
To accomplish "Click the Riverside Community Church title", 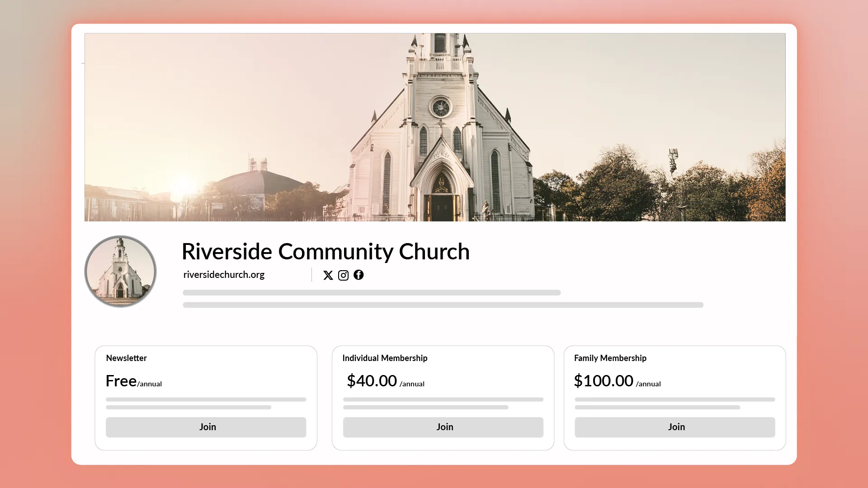I will click(x=325, y=252).
